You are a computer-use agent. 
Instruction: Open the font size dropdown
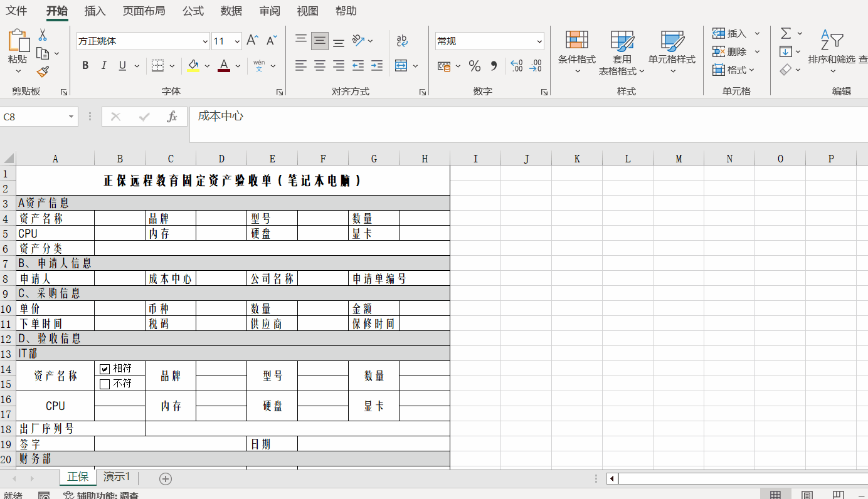237,42
